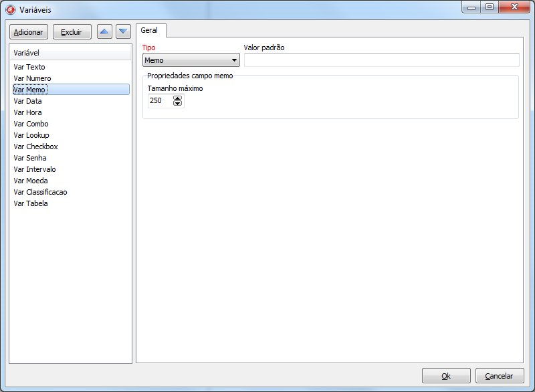
Task: Open the Tipo dropdown
Action: pyautogui.click(x=191, y=60)
